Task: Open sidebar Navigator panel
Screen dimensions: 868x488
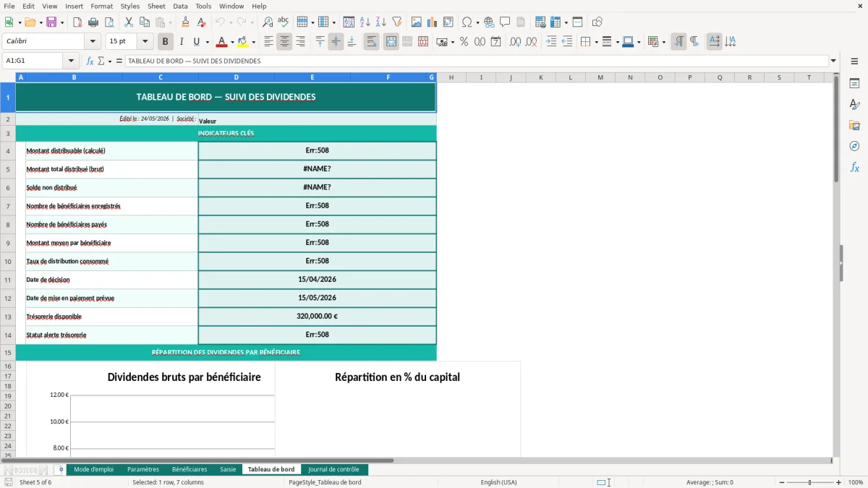Action: click(x=854, y=146)
